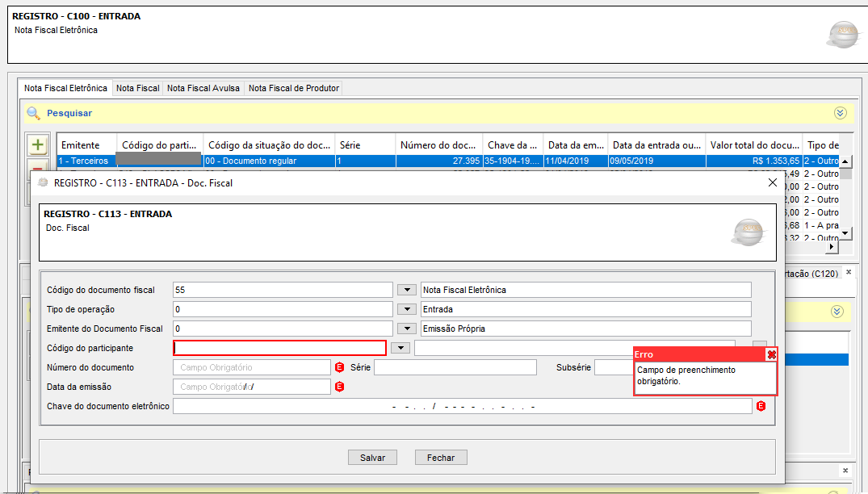Viewport: 868px width, 494px height.
Task: Click error icon beside Chave do documento eletrônico
Action: pyautogui.click(x=761, y=406)
